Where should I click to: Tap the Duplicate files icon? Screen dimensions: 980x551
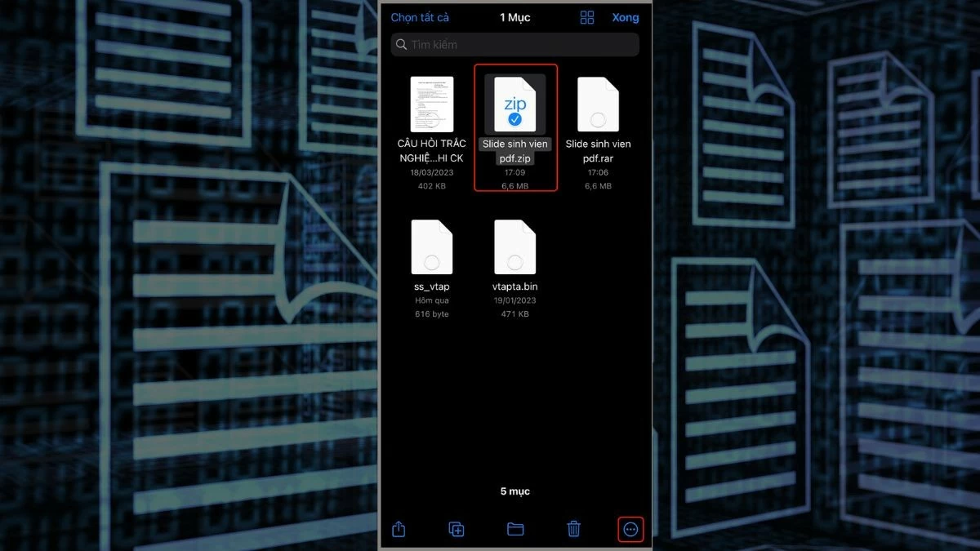(456, 529)
